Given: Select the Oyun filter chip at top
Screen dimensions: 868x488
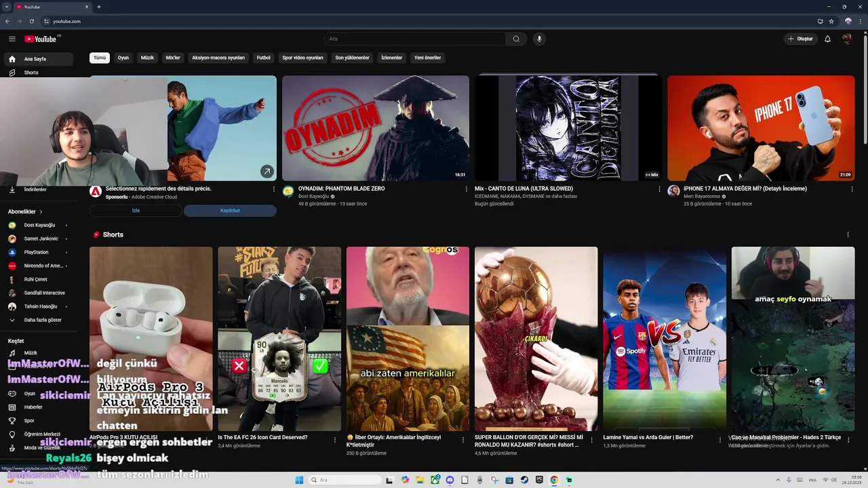Looking at the screenshot, I should (x=123, y=58).
